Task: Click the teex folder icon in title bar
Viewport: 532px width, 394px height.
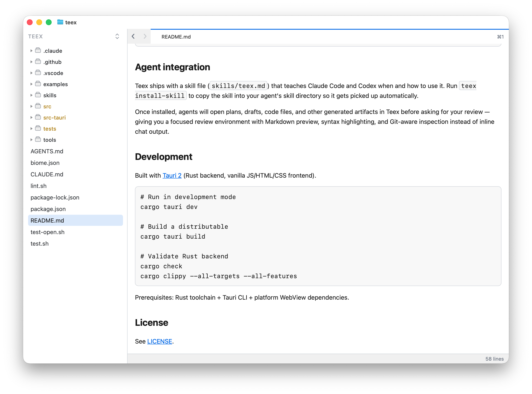Action: pos(60,22)
